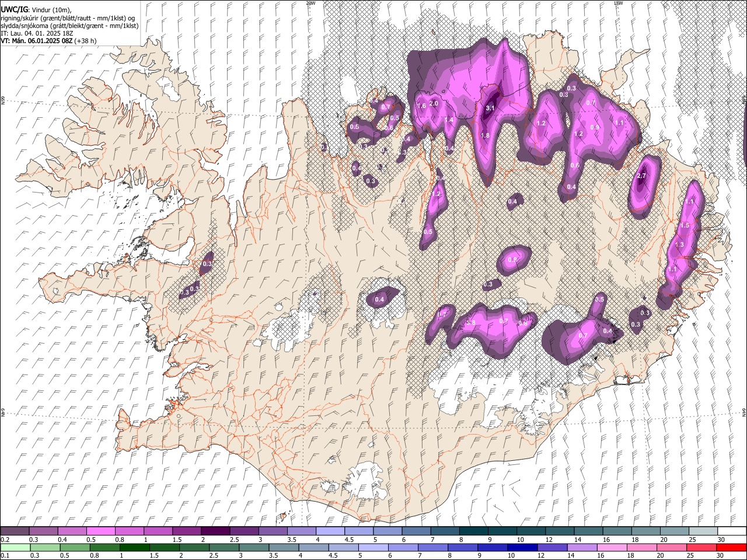Pick the violet 14 swatch in lower scale
747x560 pixels.
(x=582, y=547)
